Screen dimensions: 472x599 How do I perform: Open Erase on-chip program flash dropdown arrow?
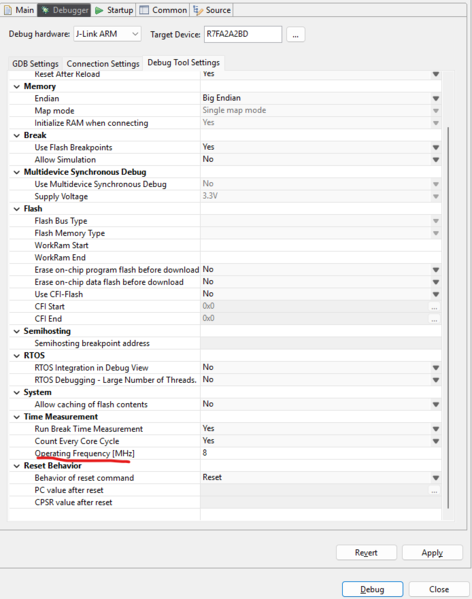(436, 270)
